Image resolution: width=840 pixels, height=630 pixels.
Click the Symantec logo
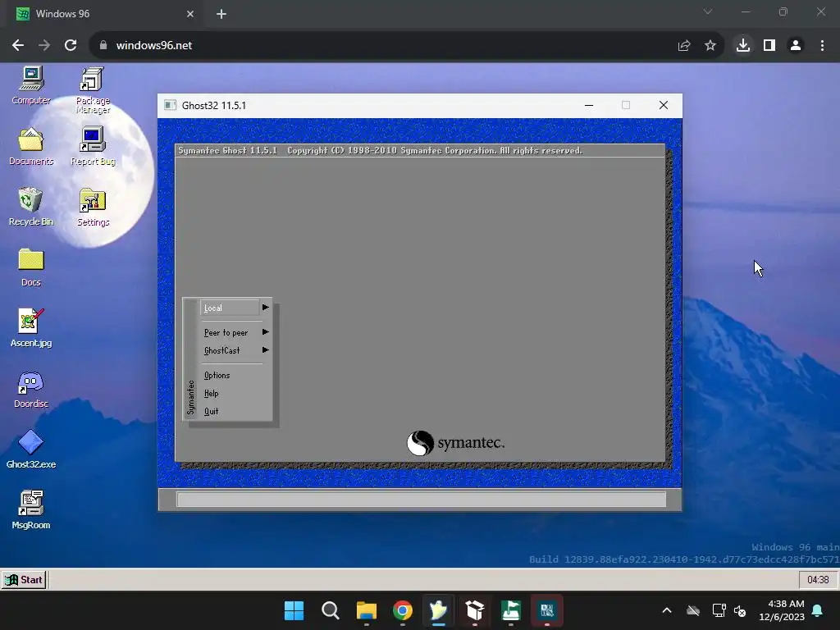(455, 443)
